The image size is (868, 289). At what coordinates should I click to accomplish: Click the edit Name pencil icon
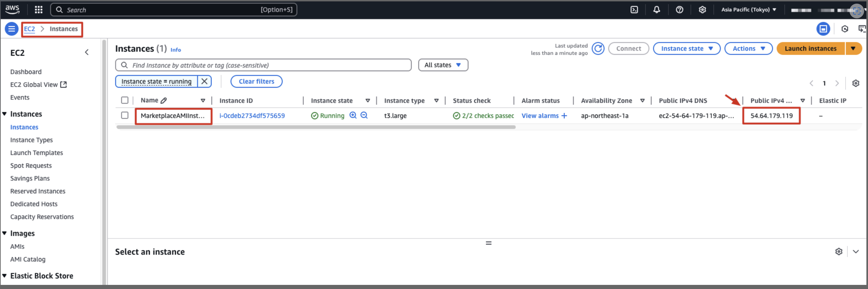[x=164, y=101]
